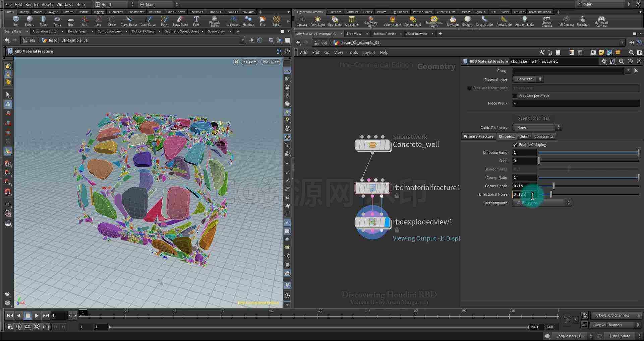Toggle the viewport camera lock icon
The height and width of the screenshot is (341, 644).
click(x=236, y=62)
